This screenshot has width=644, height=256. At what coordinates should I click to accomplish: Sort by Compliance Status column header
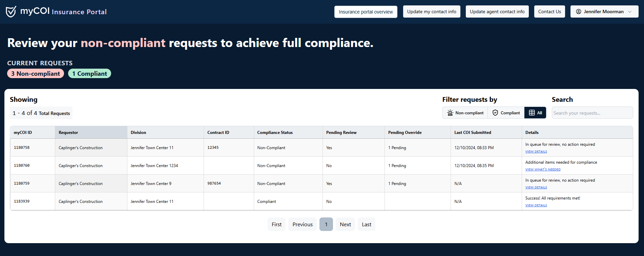click(x=288, y=132)
